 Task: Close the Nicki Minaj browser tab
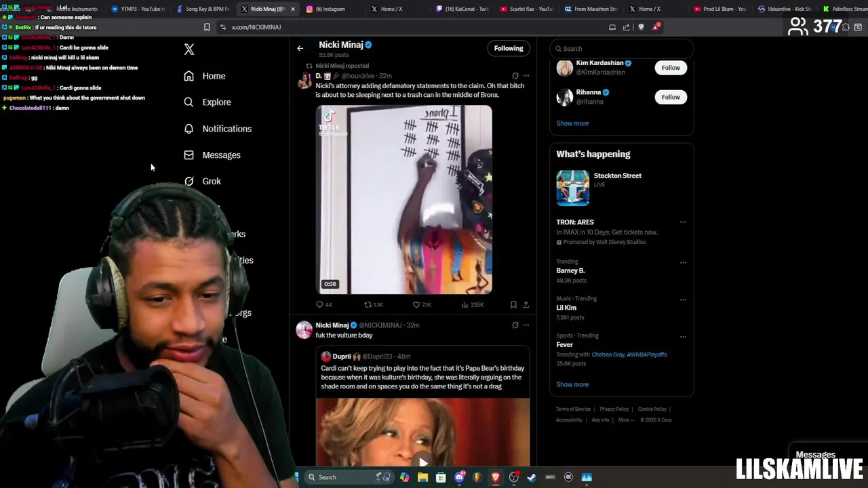[293, 9]
